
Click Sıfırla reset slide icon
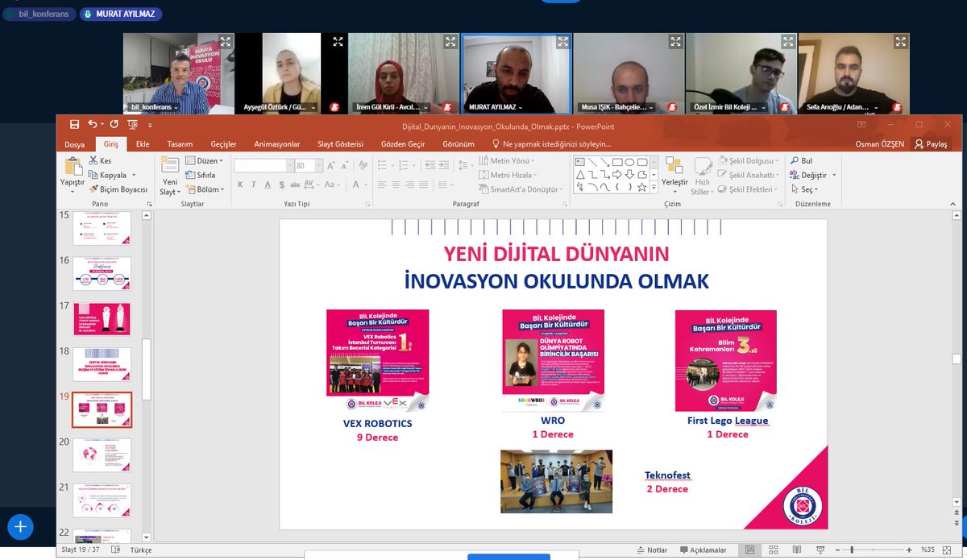click(x=190, y=175)
